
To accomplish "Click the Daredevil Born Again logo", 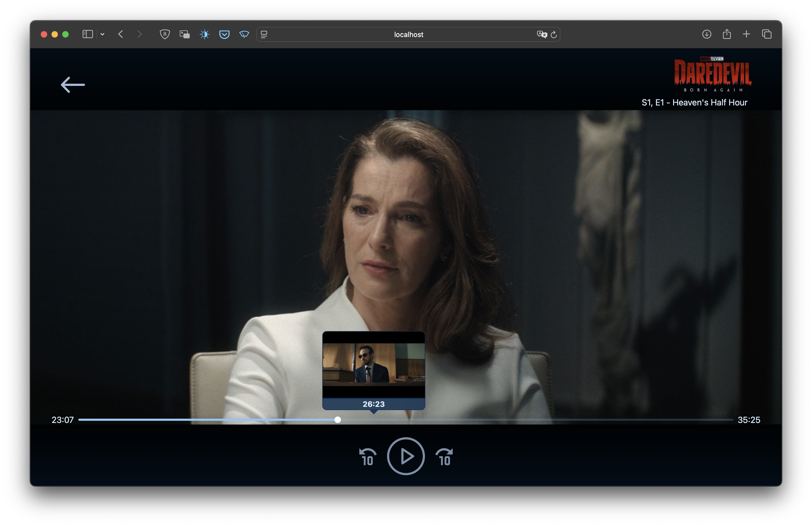I will 713,74.
